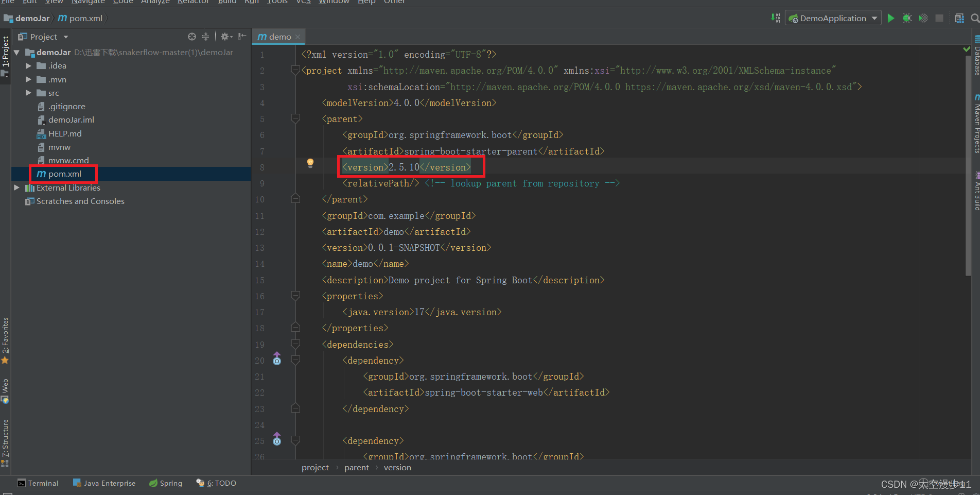Fold the parent tag at line 5
The image size is (980, 495).
[295, 118]
